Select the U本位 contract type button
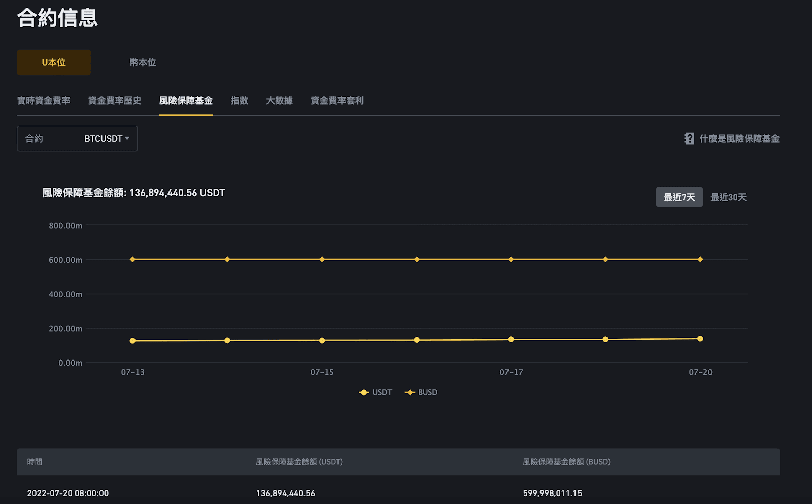Viewport: 812px width, 504px height. coord(54,62)
